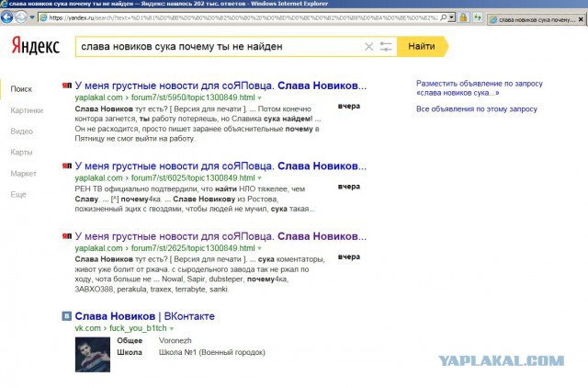
Task: Click the page refresh icon in address bar
Action: click(x=478, y=17)
